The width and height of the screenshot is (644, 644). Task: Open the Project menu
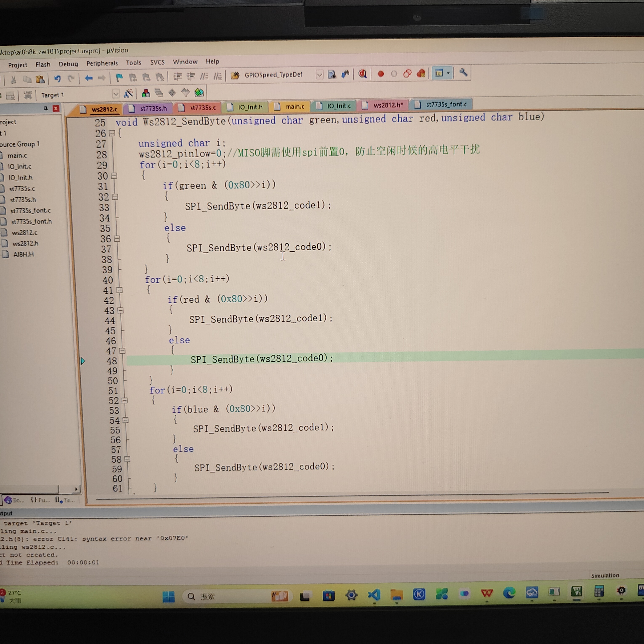[18, 65]
